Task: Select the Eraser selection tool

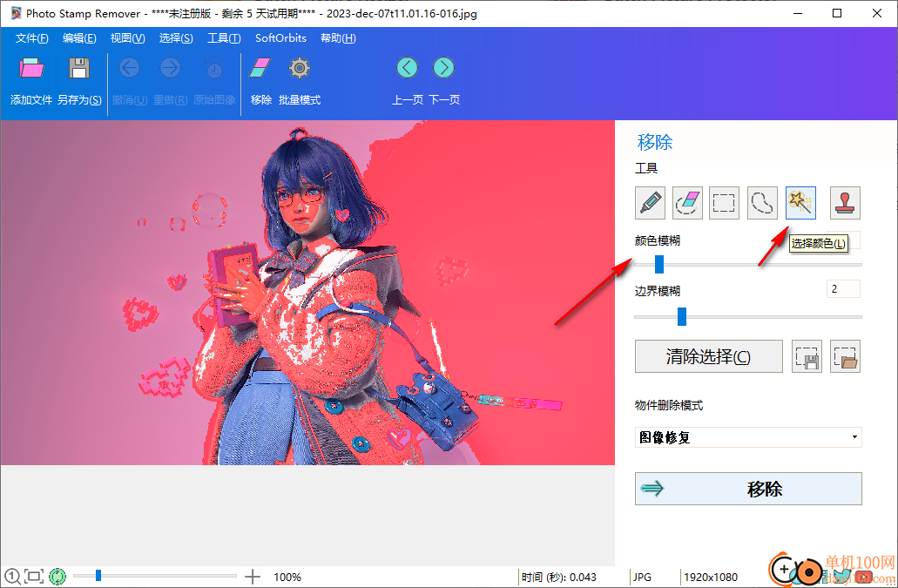Action: click(x=687, y=203)
